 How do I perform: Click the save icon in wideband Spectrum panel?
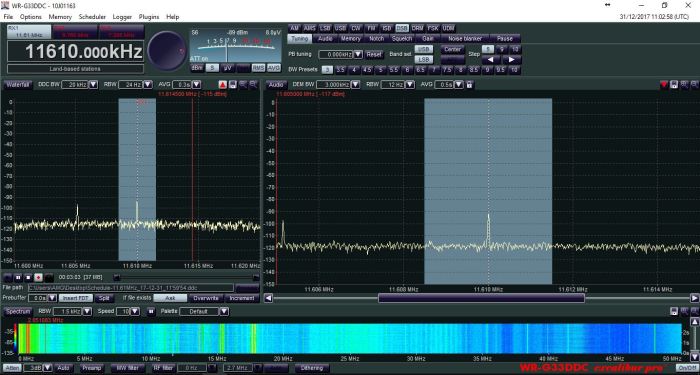point(674,311)
